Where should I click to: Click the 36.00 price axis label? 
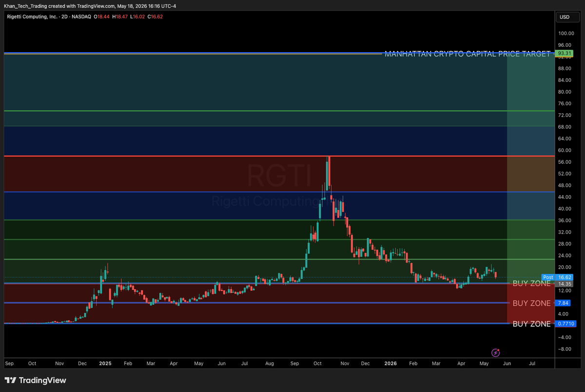tap(565, 220)
